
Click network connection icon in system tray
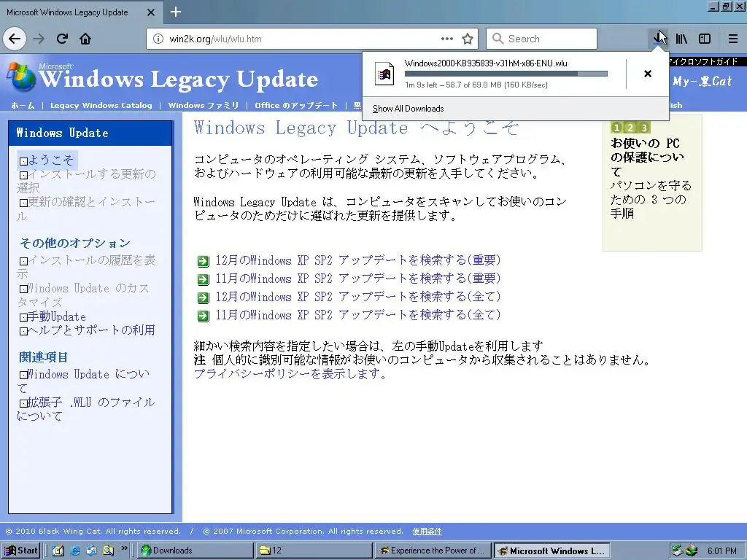[x=678, y=551]
